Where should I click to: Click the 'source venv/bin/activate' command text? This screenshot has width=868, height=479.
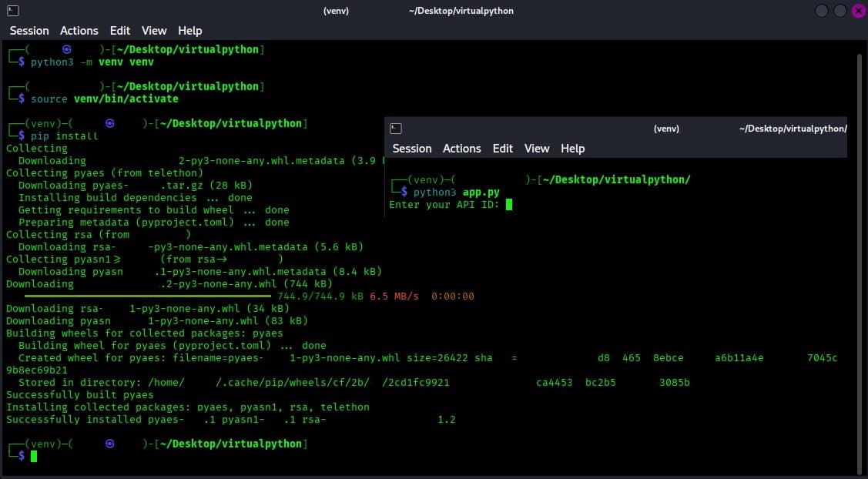(x=105, y=99)
